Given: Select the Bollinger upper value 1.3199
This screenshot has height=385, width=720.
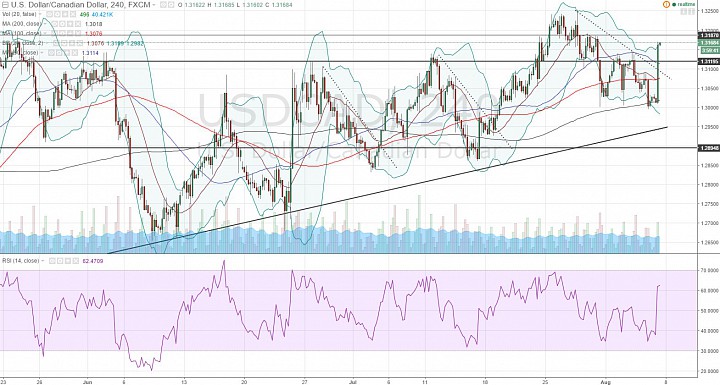Looking at the screenshot, I should point(116,43).
